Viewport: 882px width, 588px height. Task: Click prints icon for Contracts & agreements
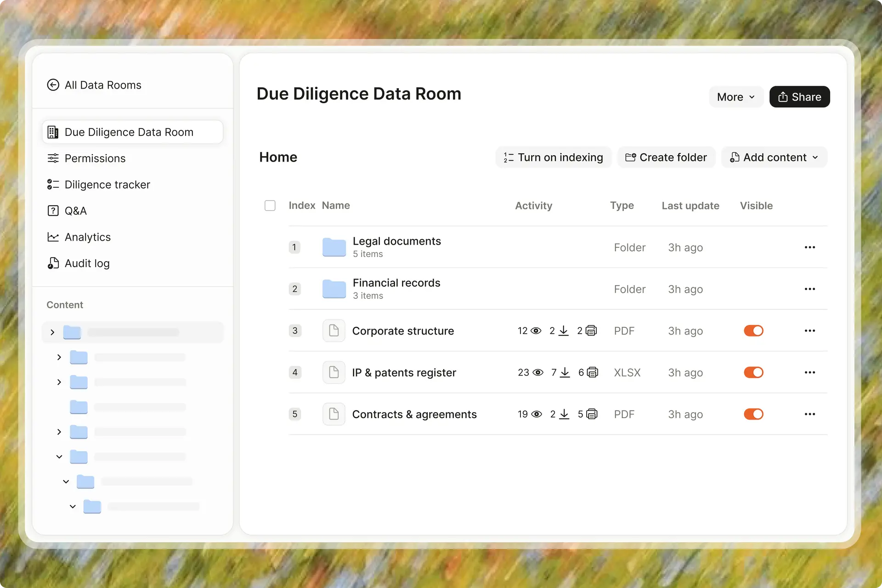(x=592, y=414)
